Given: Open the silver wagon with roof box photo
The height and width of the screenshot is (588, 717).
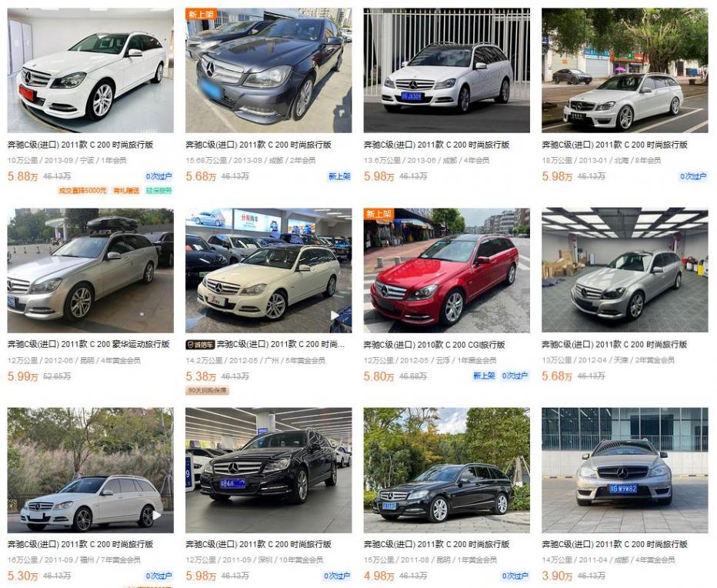Looking at the screenshot, I should tap(91, 270).
